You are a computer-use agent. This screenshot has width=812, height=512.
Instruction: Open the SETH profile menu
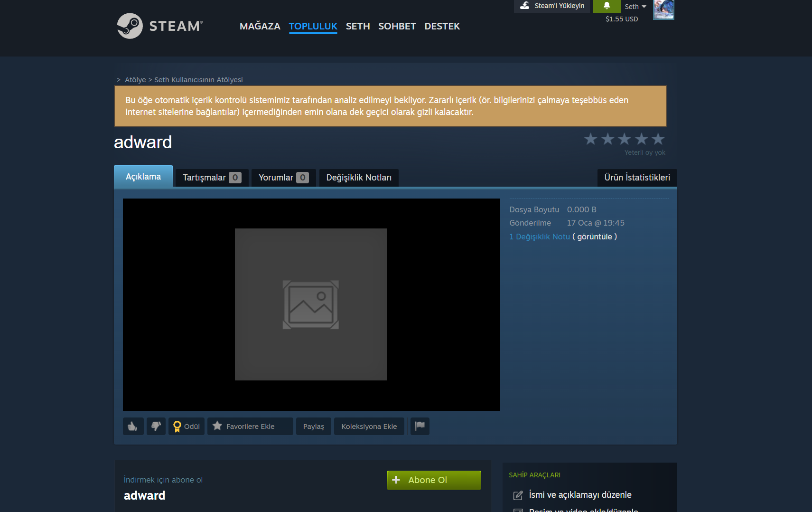click(x=358, y=26)
